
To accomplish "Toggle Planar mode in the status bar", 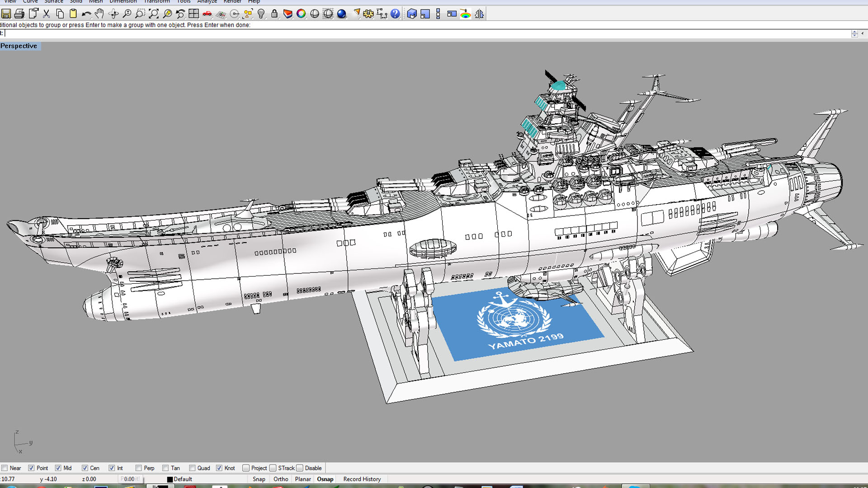I will coord(303,479).
